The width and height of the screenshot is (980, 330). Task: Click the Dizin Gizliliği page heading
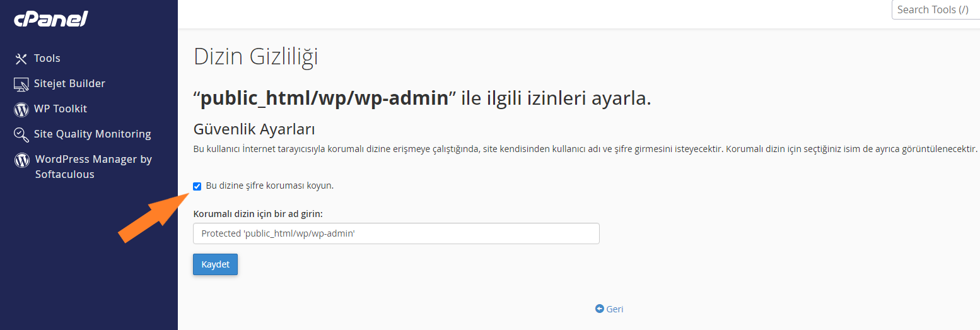click(256, 56)
